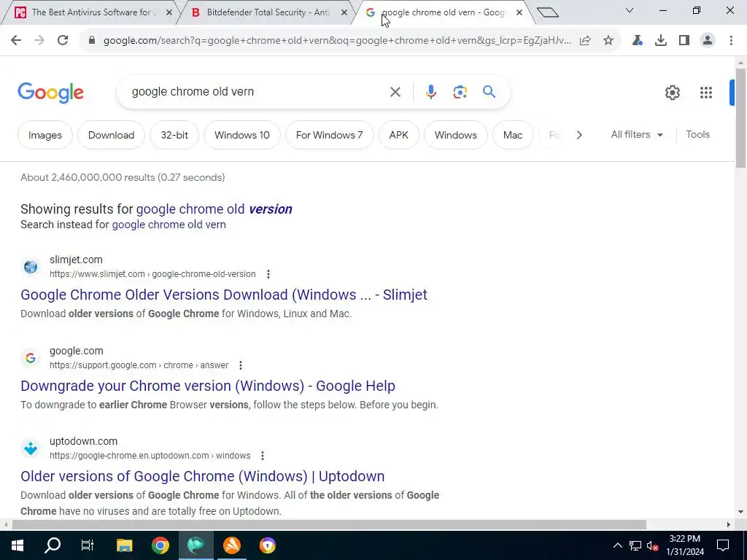The height and width of the screenshot is (560, 747).
Task: Open Google Chrome Older Versions Slimjet link
Action: click(224, 295)
